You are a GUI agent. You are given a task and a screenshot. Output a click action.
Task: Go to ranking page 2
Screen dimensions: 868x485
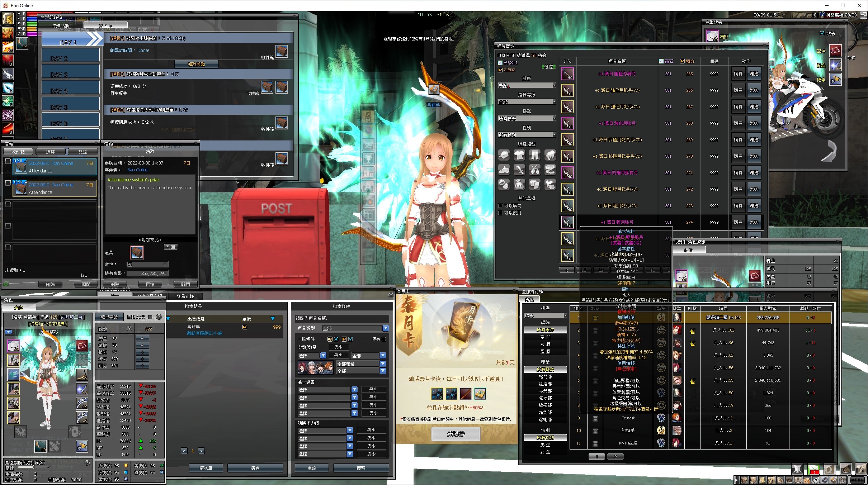tap(615, 457)
